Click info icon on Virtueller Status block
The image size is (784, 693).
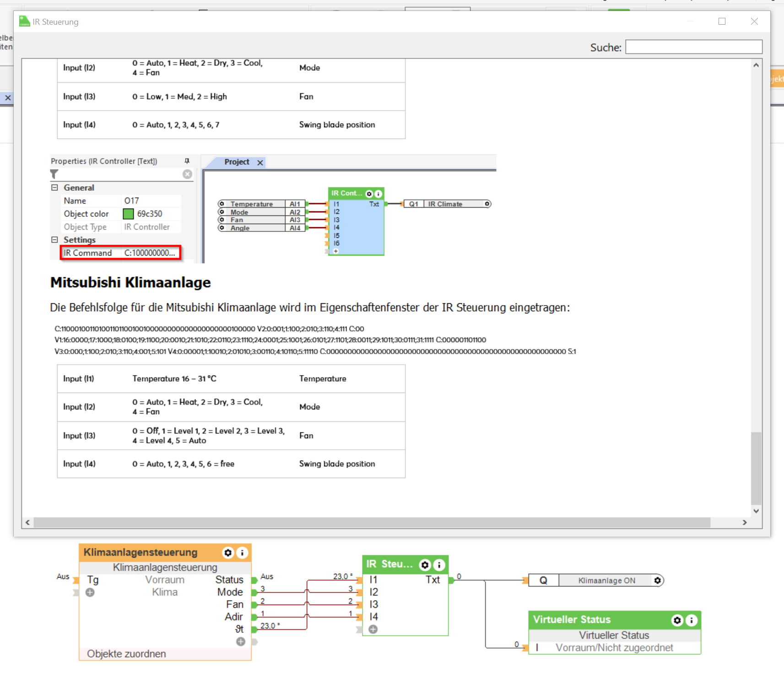(692, 620)
